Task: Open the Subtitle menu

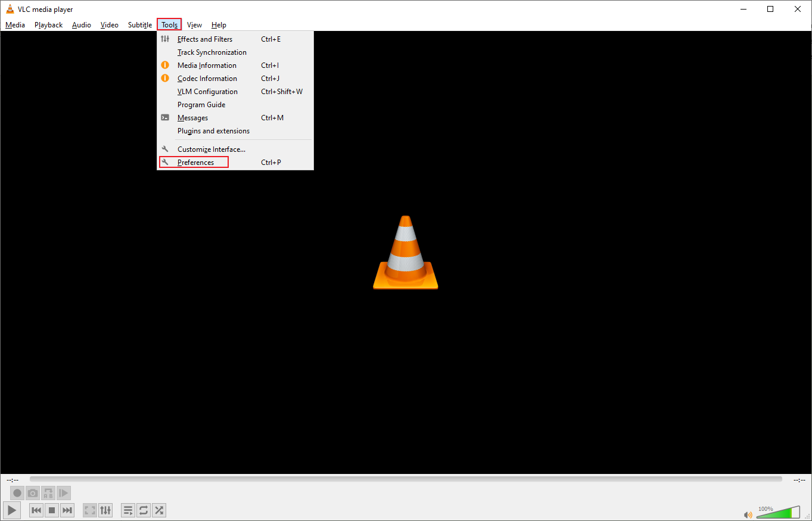Action: pos(139,24)
